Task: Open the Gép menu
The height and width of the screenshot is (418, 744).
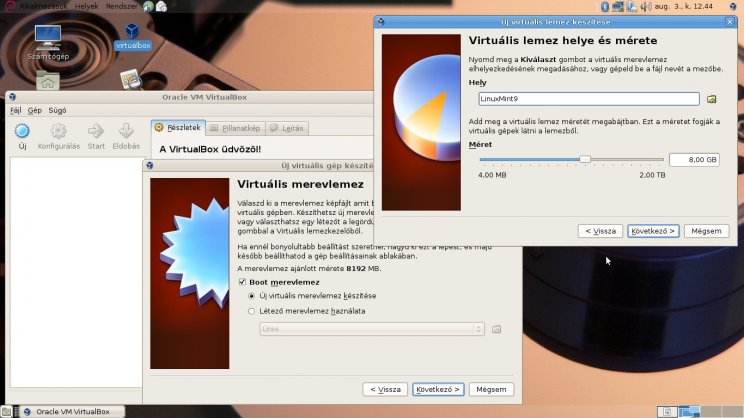Action: 35,110
